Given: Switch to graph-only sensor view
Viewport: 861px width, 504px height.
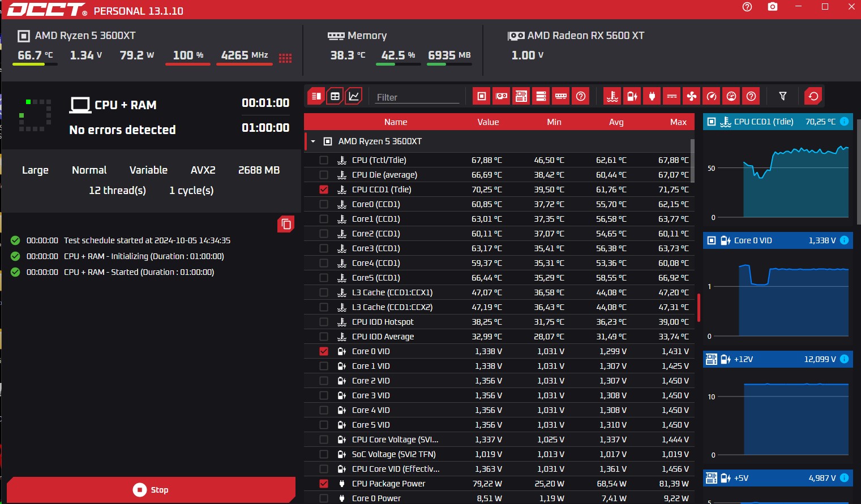Looking at the screenshot, I should click(354, 96).
